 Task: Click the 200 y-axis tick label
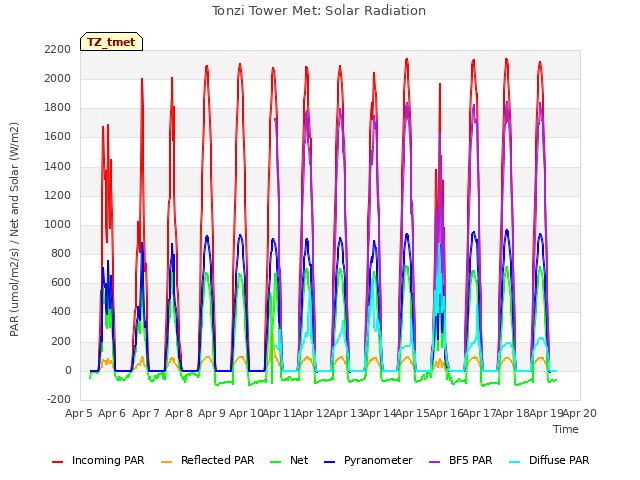tap(61, 341)
